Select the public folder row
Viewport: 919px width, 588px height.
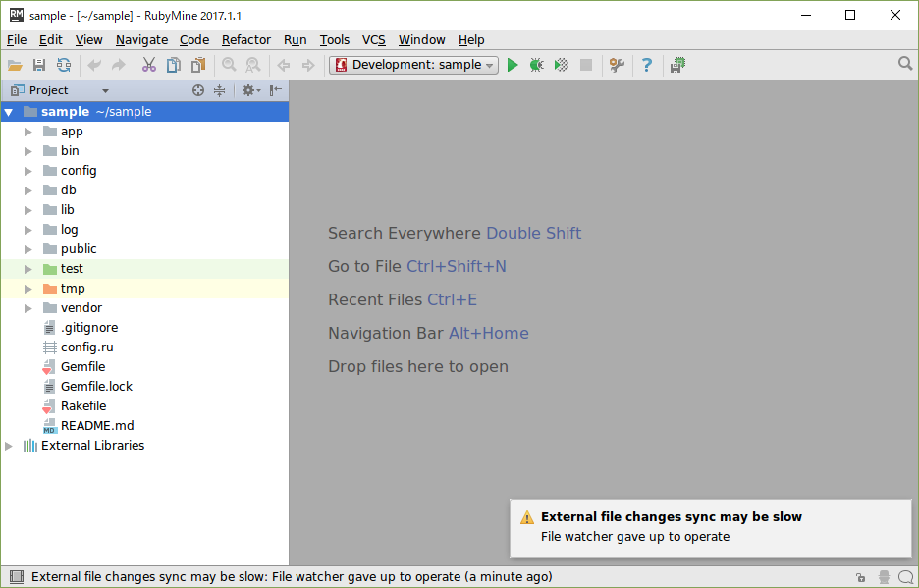(x=144, y=249)
